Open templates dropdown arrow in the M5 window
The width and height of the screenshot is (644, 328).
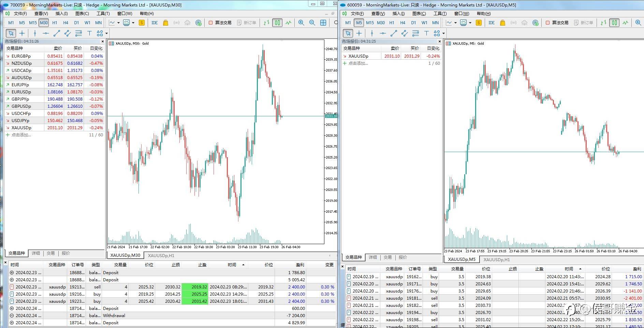(470, 23)
